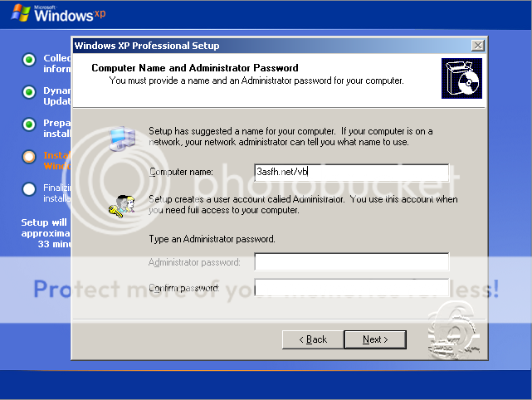Go back with the Back button
Viewport: 532px width, 400px height.
tap(313, 339)
